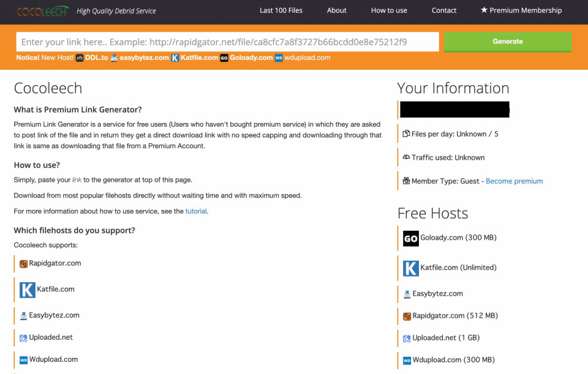Click the High Quality Debrid Service tagline
Screen dimensions: 588x374
(116, 11)
